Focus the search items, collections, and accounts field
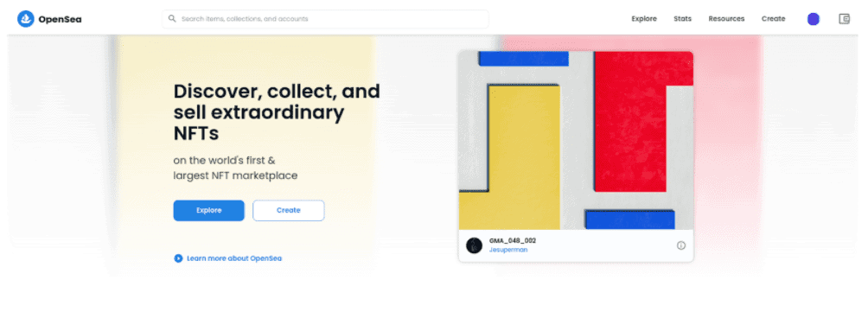This screenshot has width=868, height=331. tap(325, 19)
